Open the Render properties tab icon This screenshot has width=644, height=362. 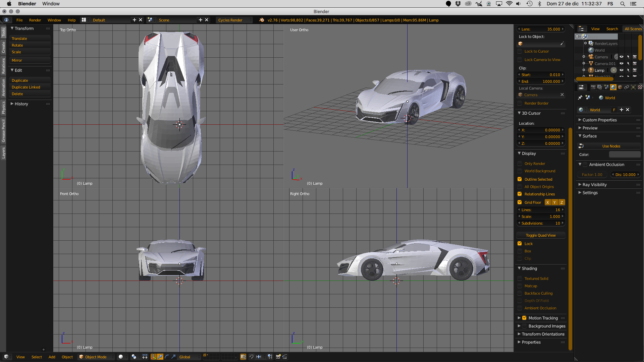[x=593, y=87]
